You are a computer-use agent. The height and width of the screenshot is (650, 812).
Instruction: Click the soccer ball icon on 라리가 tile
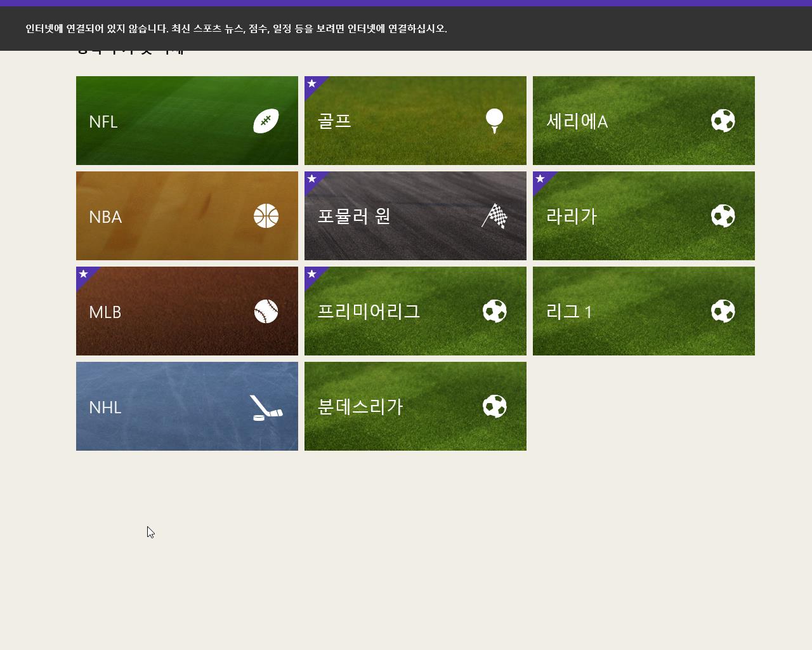point(723,216)
